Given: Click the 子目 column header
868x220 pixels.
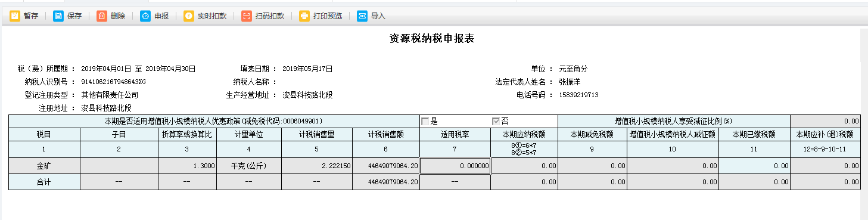Looking at the screenshot, I should 119,134.
